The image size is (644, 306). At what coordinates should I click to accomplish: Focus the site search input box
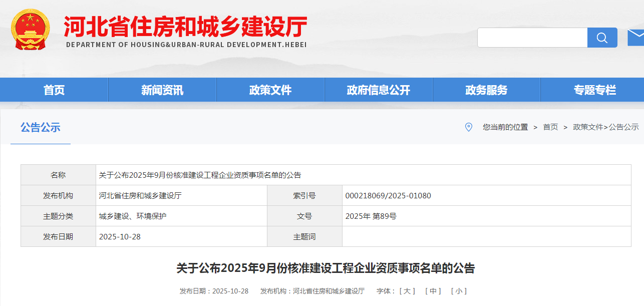(x=532, y=38)
